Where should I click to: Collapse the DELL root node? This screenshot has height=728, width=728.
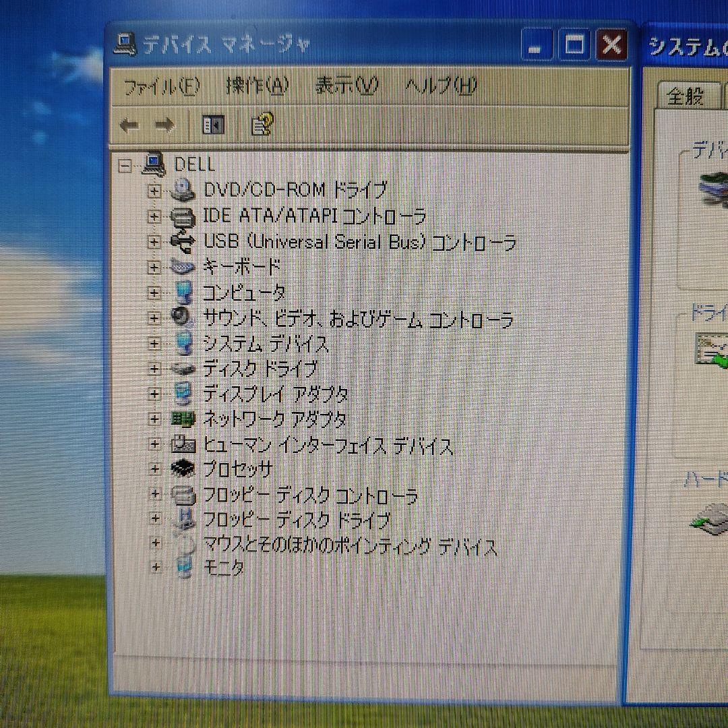[125, 164]
